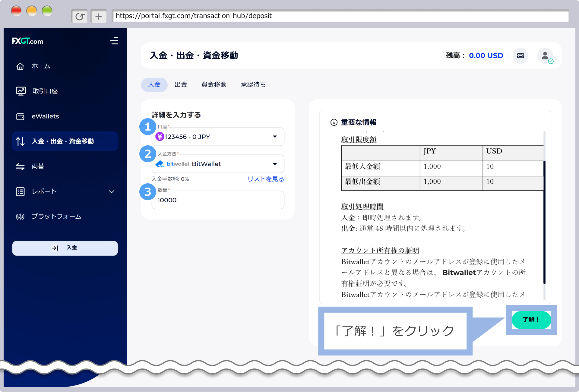Click the JPY column header
The image size is (579, 392).
click(429, 151)
